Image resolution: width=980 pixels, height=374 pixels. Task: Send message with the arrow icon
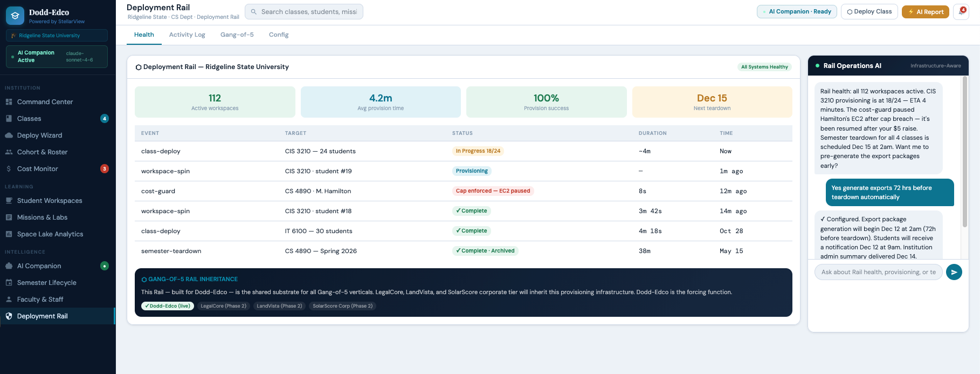[x=954, y=272]
